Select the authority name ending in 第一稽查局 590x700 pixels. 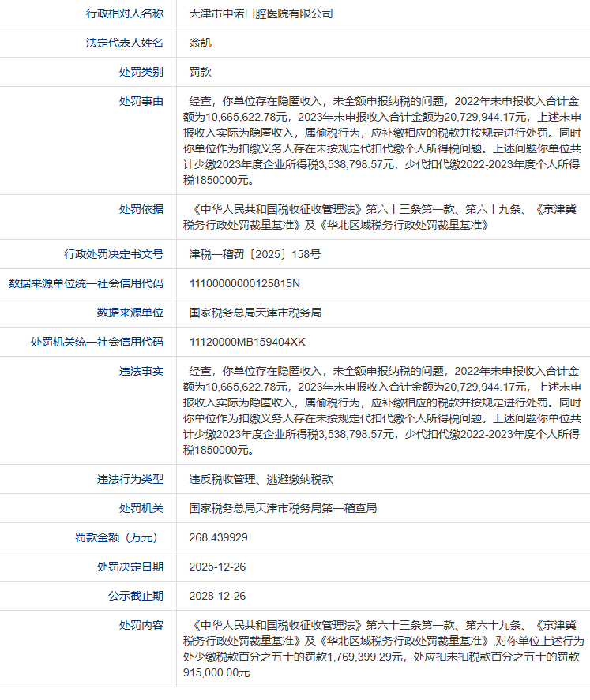coord(283,508)
